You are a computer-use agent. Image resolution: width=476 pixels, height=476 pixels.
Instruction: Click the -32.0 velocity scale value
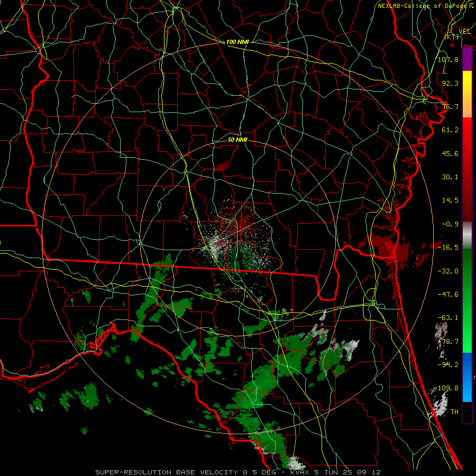point(448,271)
